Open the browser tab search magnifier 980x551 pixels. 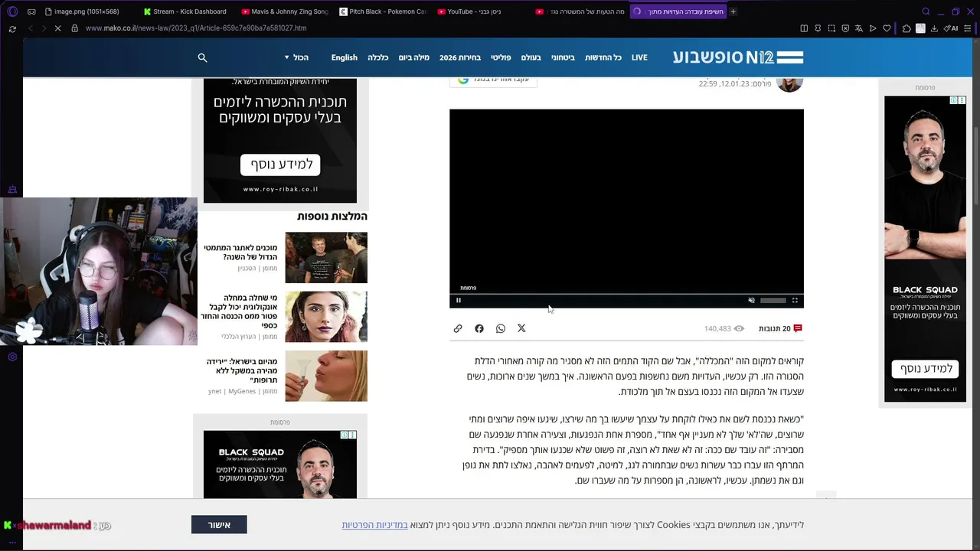point(926,11)
